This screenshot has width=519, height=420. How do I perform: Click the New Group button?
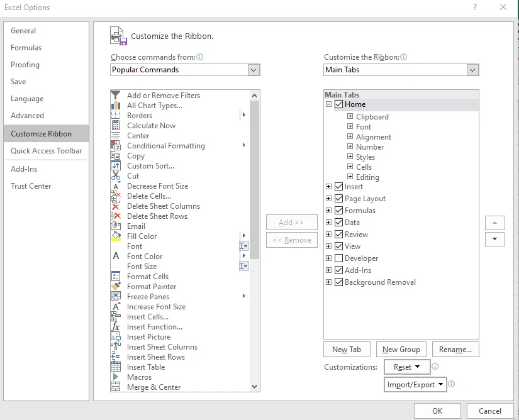point(401,350)
